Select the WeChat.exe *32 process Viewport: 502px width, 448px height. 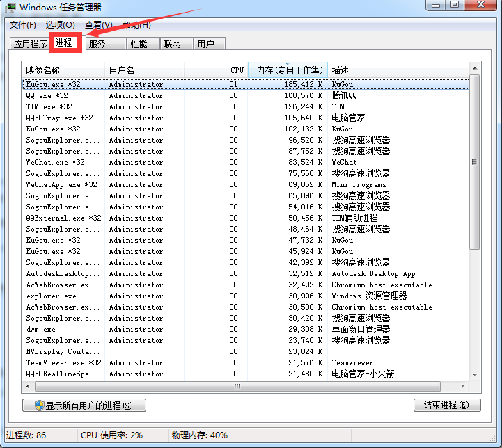coord(246,163)
